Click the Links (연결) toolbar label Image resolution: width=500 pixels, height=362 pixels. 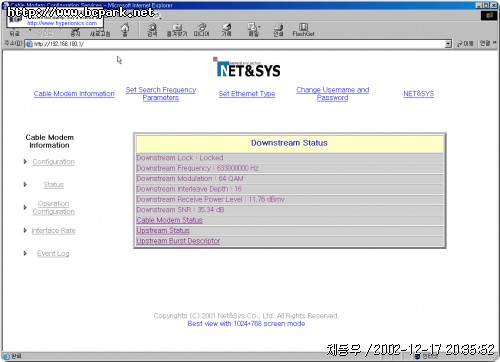485,44
